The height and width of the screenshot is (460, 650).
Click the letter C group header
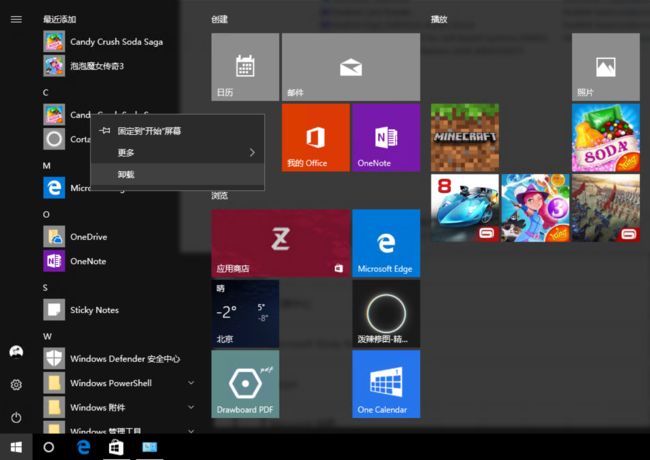pyautogui.click(x=46, y=92)
